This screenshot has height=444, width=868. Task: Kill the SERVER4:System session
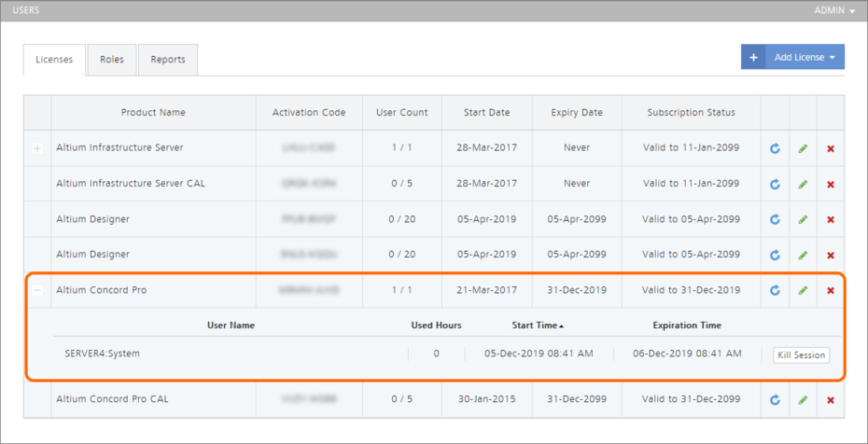coord(801,354)
